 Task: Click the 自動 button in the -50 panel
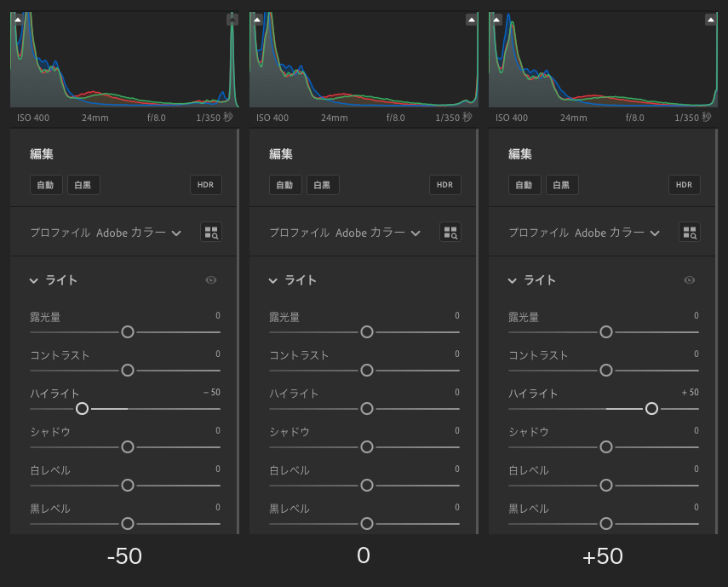coord(46,185)
